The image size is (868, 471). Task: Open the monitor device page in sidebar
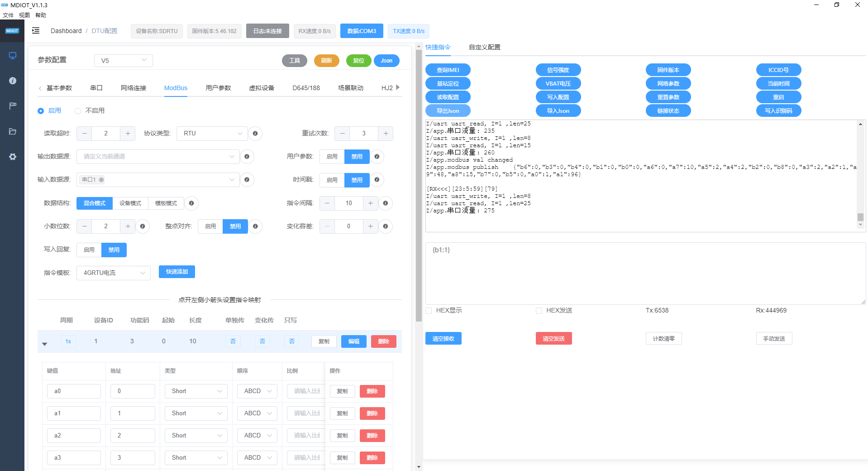point(13,55)
